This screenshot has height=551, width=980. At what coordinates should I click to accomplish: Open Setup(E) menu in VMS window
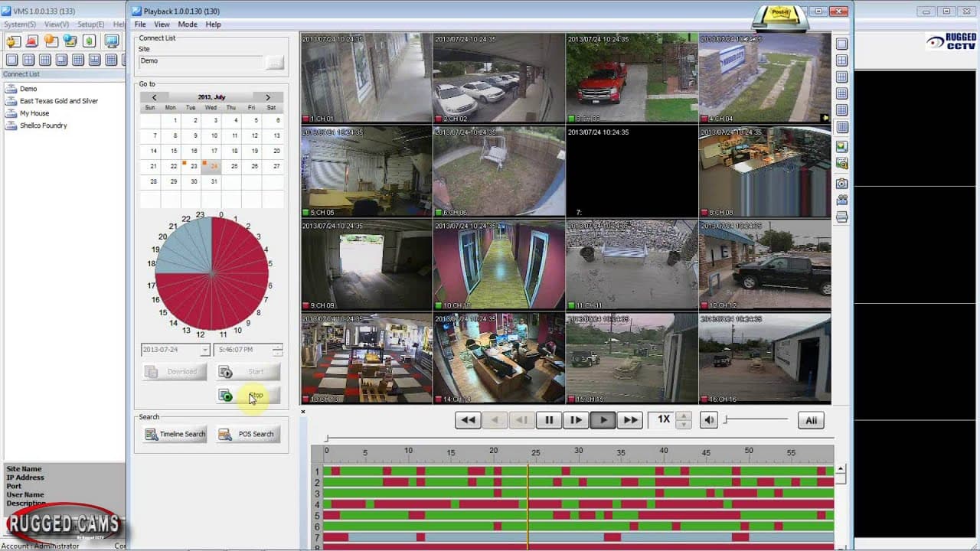coord(91,24)
